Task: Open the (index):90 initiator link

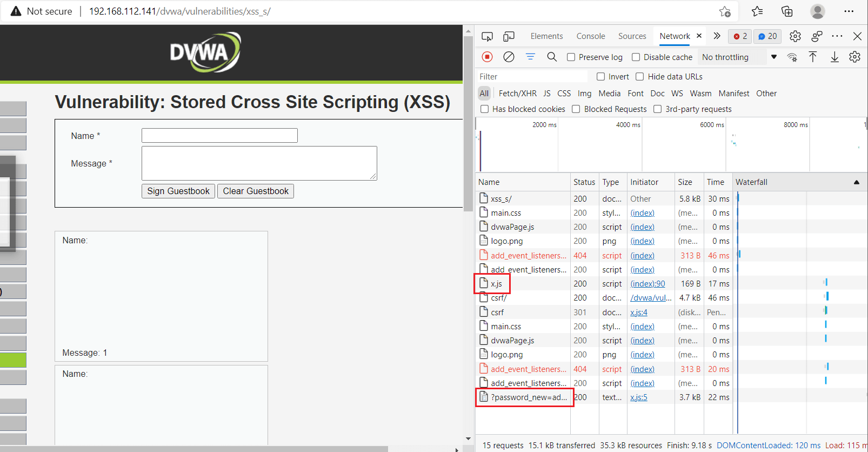Action: (647, 284)
